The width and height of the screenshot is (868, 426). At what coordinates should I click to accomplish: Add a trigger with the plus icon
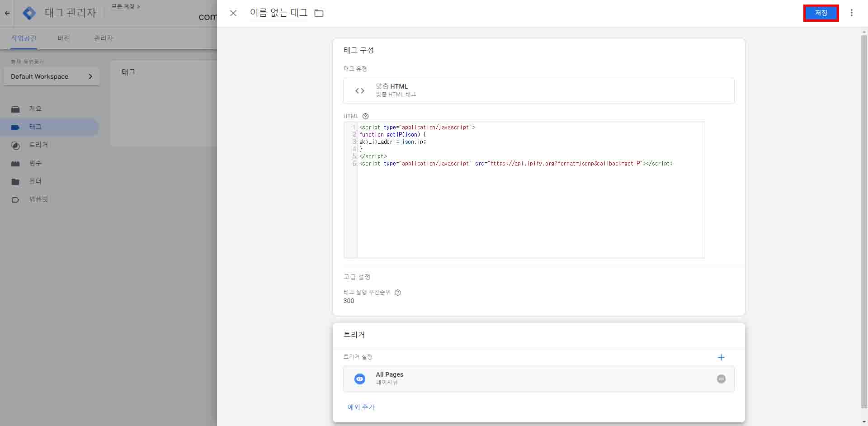(721, 357)
